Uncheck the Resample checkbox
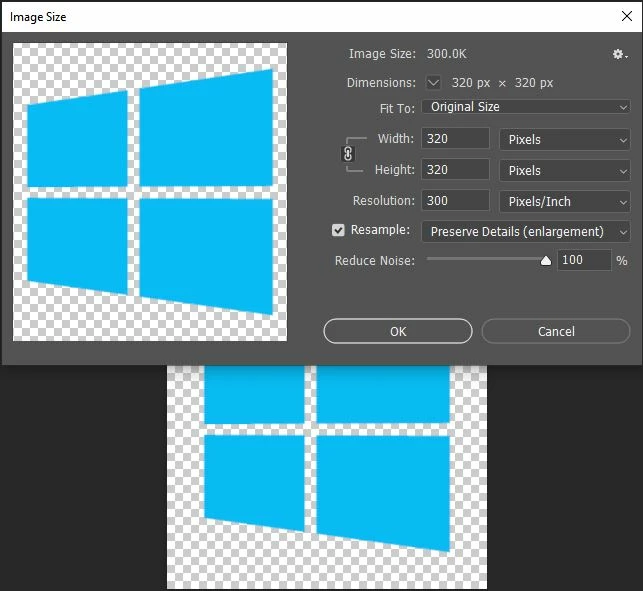 click(x=338, y=230)
